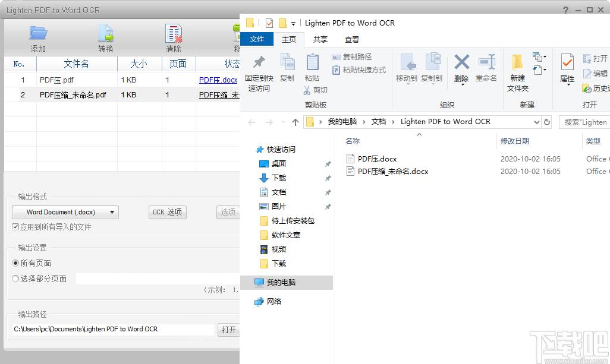
Task: Select the 选择部分页面 radio button
Action: (x=15, y=278)
